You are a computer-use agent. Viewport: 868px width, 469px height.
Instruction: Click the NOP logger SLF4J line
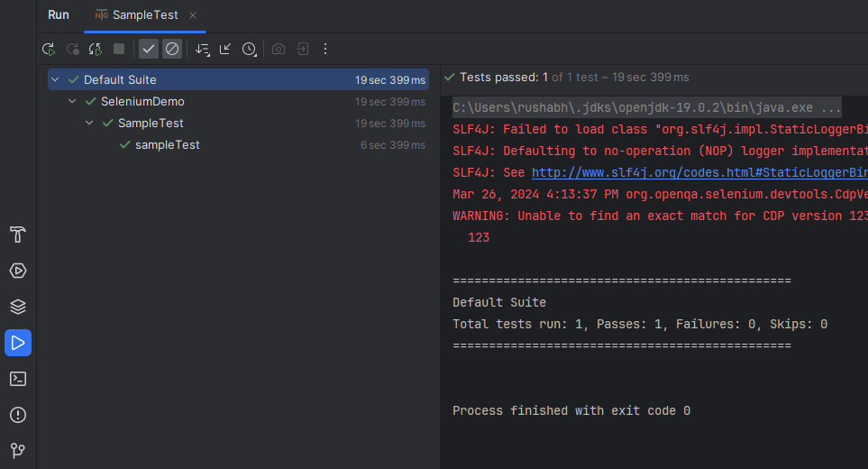[x=660, y=152]
